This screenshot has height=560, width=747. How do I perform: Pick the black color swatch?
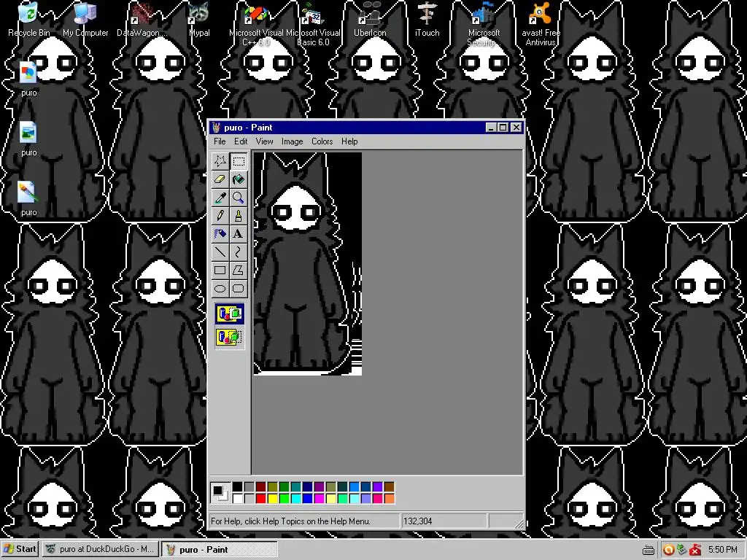[237, 486]
